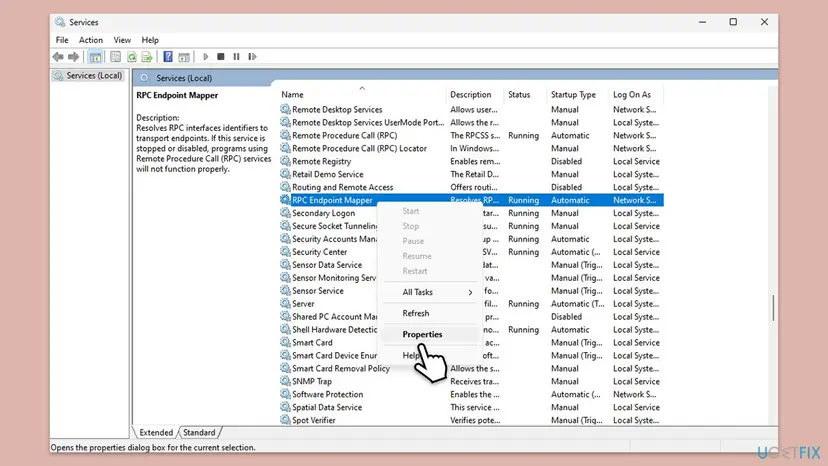Click gear icon beside SNMP Trap

click(x=285, y=381)
